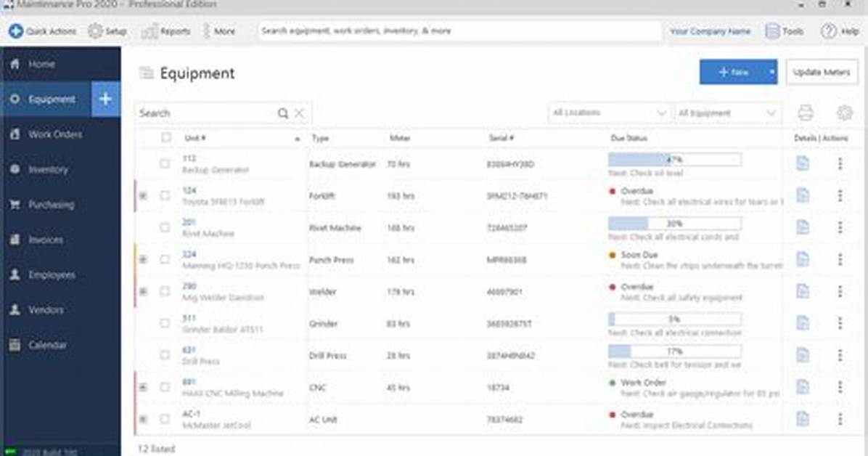Viewport: 868px width, 456px height.
Task: Open Vendors in sidebar
Action: tap(60, 310)
